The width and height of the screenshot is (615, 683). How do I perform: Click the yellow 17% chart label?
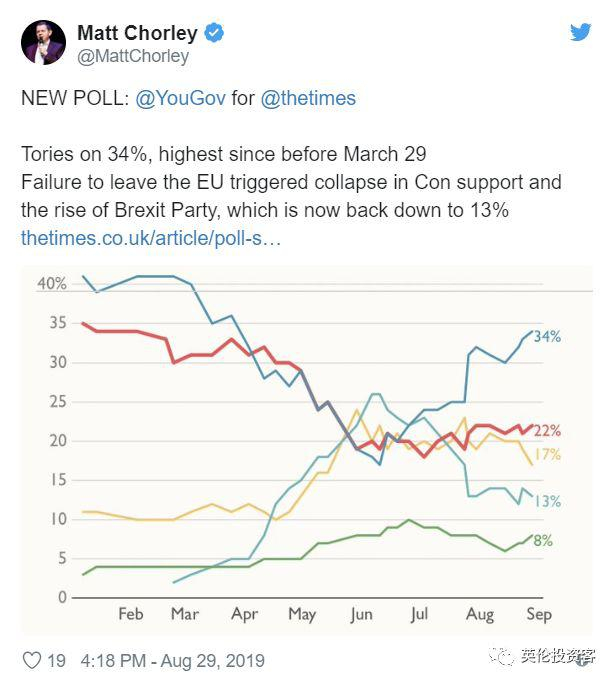[x=548, y=455]
